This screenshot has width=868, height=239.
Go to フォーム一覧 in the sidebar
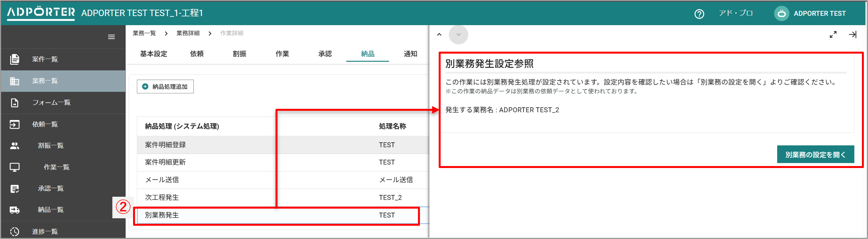click(x=51, y=103)
